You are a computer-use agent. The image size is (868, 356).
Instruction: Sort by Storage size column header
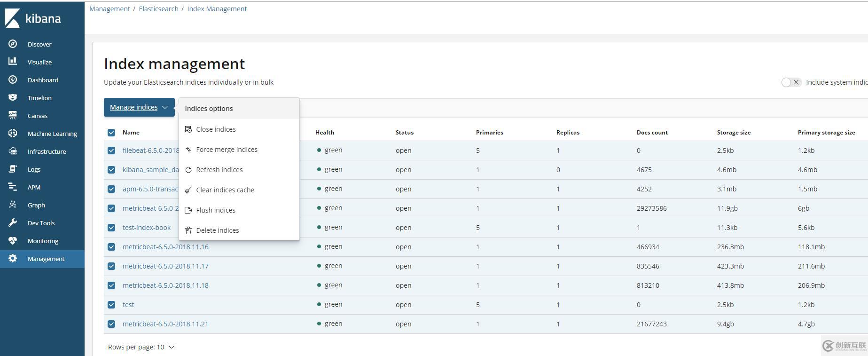pos(734,133)
